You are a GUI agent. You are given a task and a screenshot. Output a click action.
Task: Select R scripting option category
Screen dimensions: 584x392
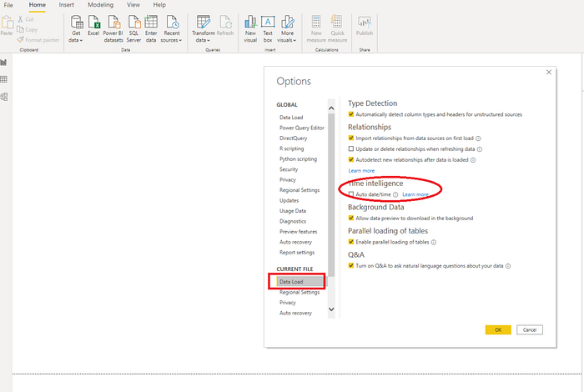292,148
